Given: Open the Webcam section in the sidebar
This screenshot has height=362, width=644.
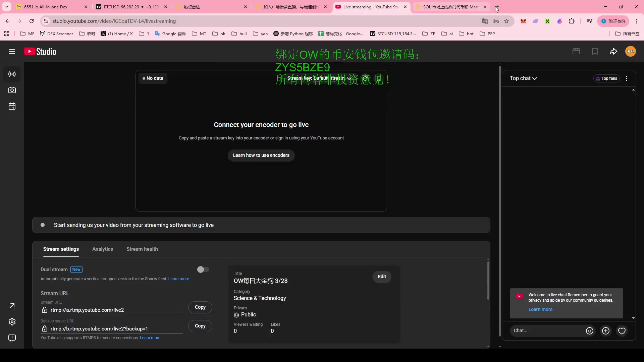Looking at the screenshot, I should pyautogui.click(x=12, y=90).
